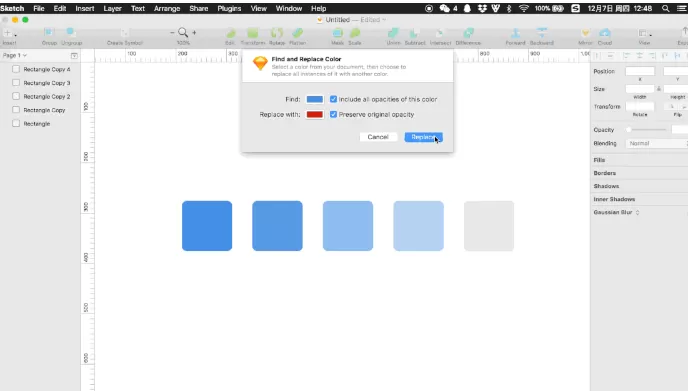Open the Arrange menu
Image resolution: width=688 pixels, height=391 pixels.
tap(167, 8)
